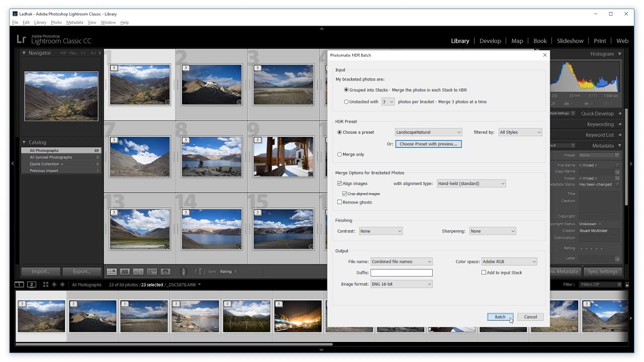Open the File menu
644x362 pixels.
(x=15, y=23)
